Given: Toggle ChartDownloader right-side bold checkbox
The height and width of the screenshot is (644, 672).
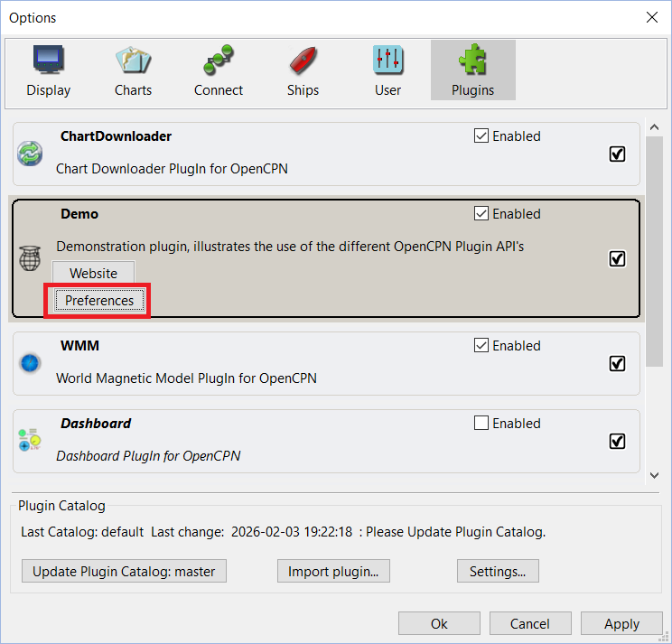Looking at the screenshot, I should click(x=617, y=154).
